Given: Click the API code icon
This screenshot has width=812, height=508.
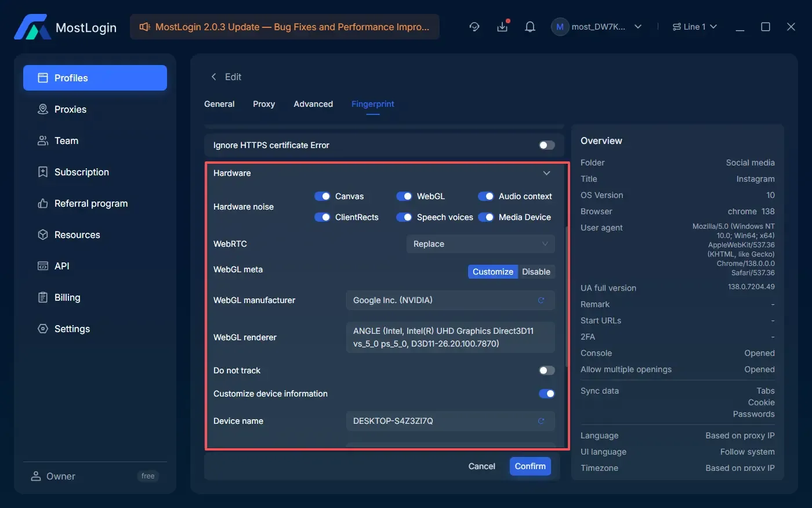Looking at the screenshot, I should pyautogui.click(x=43, y=266).
